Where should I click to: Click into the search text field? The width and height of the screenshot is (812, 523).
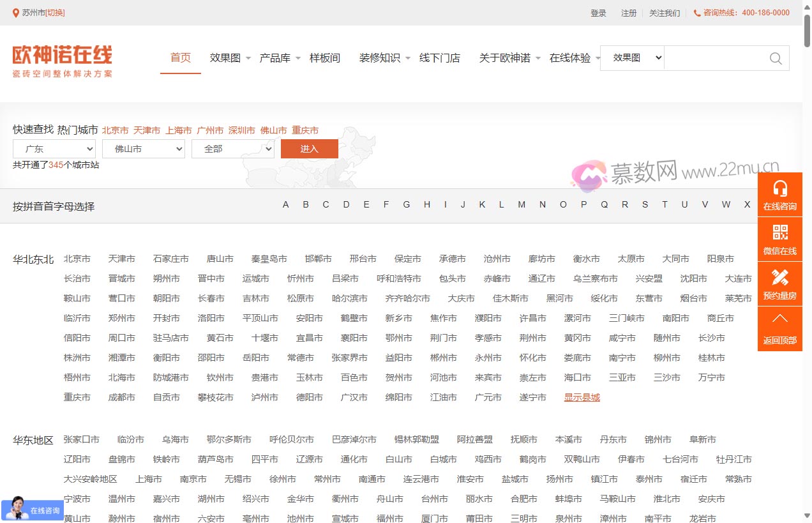(715, 58)
